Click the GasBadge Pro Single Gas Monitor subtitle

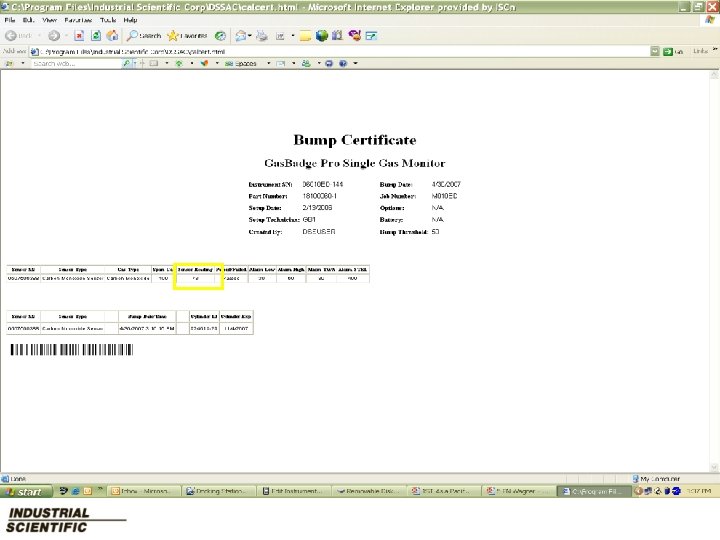[x=354, y=163]
